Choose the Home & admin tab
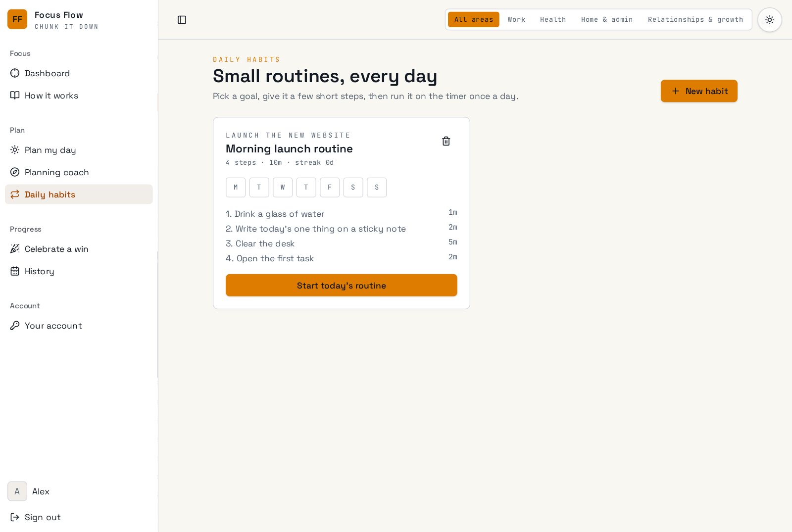The image size is (792, 532). pos(607,20)
